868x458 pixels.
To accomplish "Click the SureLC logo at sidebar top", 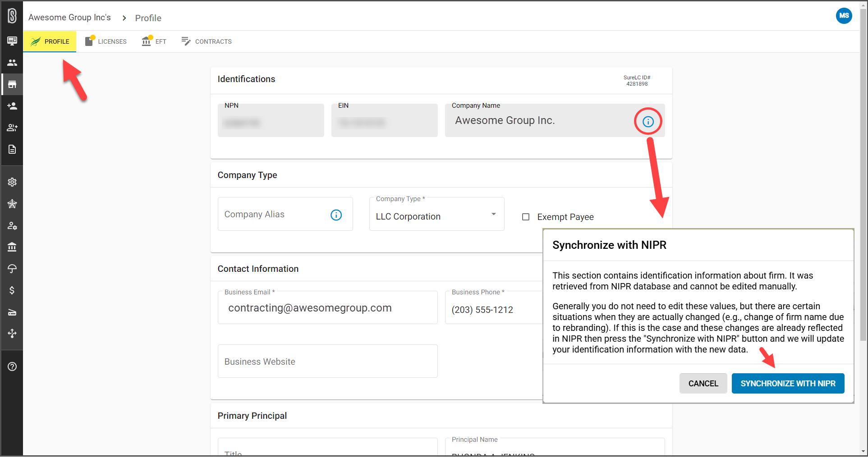I will click(12, 16).
